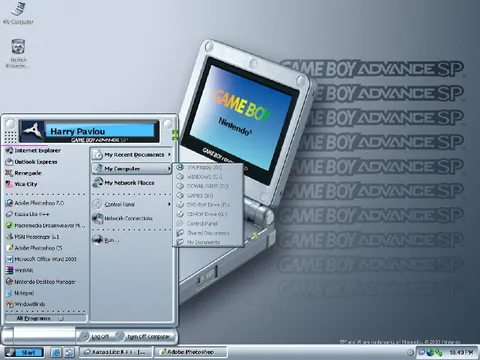Click the Start button
Screen dimensions: 480x360
click(24, 352)
